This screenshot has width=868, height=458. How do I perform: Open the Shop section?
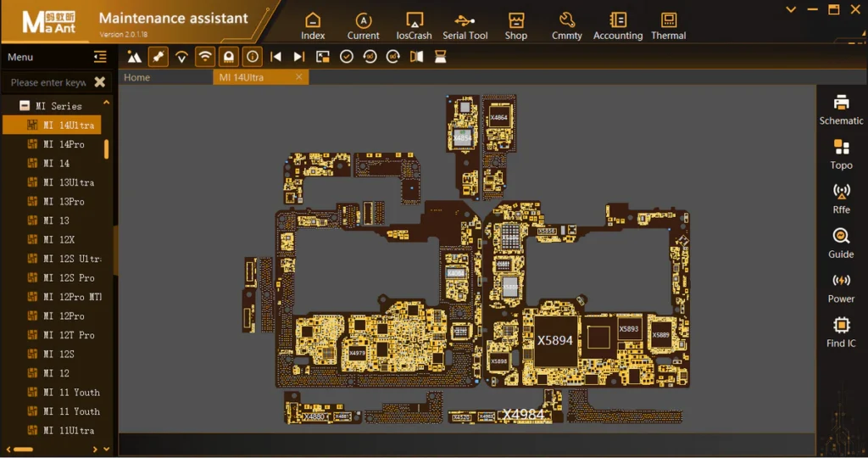click(516, 26)
